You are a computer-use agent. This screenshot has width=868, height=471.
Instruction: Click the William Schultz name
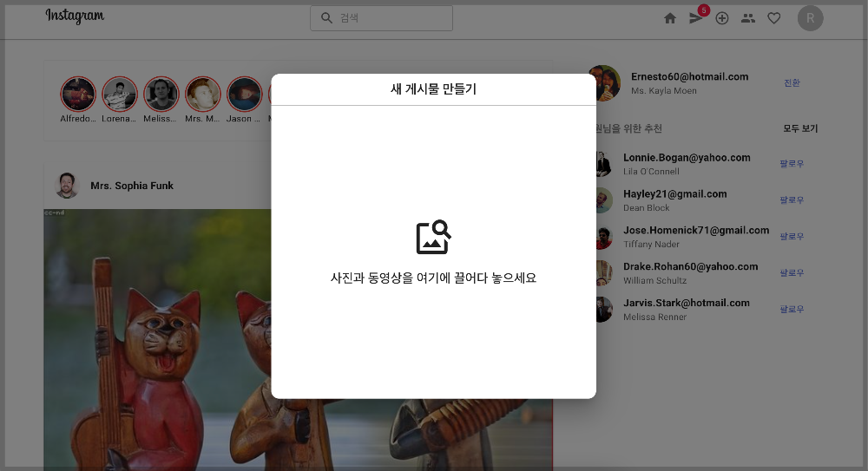[x=654, y=281]
